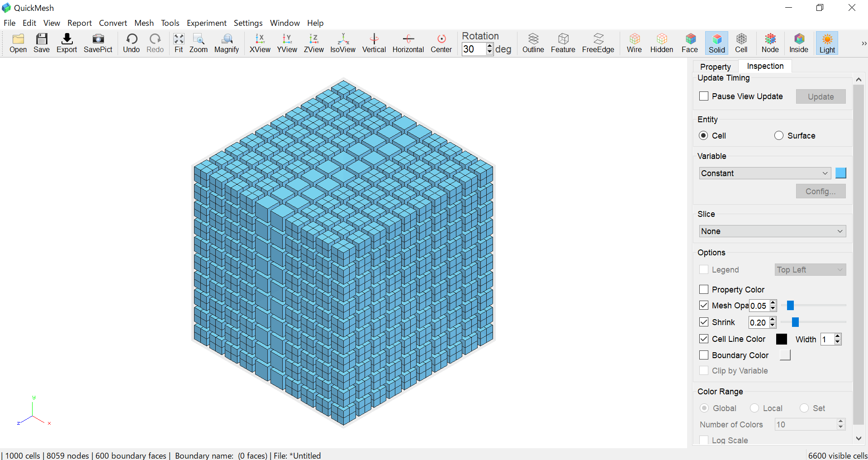Click the Boundary Color swatch
Screen dimensions: 868x460
tap(785, 355)
